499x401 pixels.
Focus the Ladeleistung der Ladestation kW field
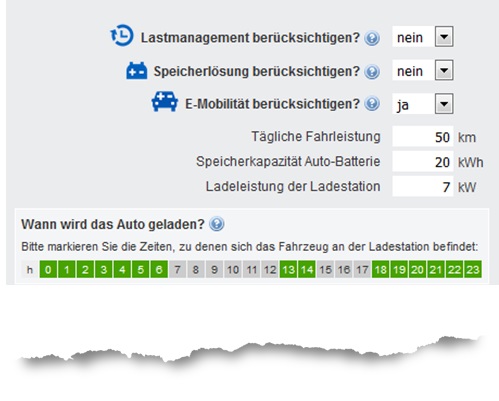point(423,186)
